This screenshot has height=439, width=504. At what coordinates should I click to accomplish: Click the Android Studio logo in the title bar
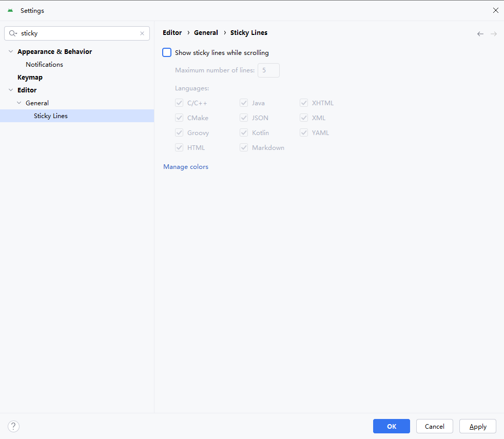pyautogui.click(x=10, y=11)
